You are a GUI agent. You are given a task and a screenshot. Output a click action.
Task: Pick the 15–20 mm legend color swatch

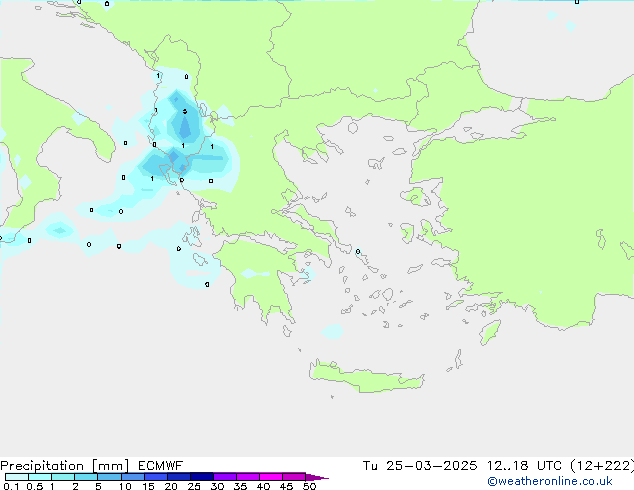[x=155, y=477]
